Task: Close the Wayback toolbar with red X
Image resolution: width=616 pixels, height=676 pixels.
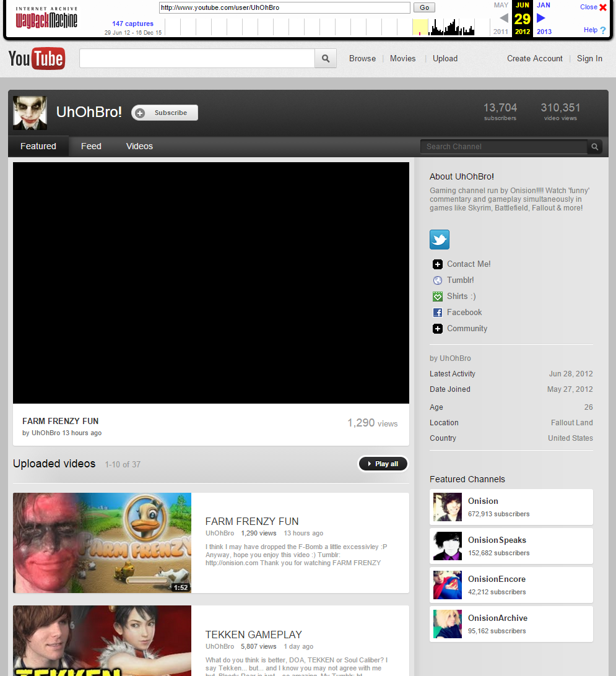Action: pos(602,7)
